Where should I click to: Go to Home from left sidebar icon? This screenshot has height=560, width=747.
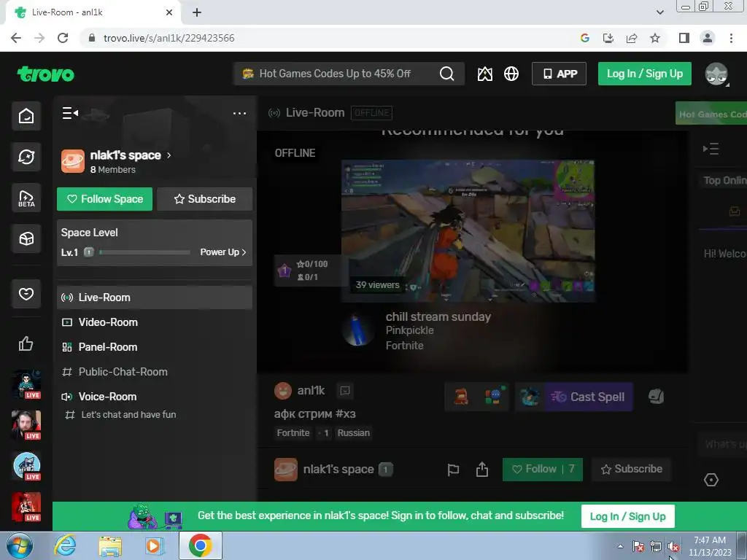pos(26,116)
